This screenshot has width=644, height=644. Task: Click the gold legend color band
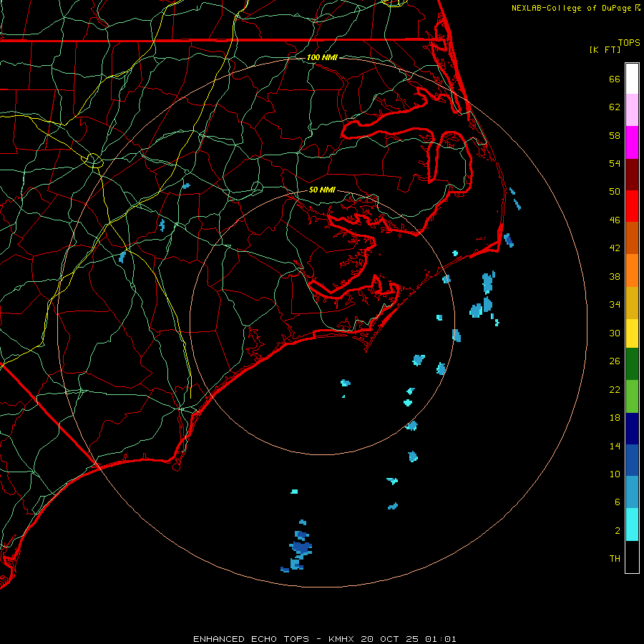[x=632, y=303]
